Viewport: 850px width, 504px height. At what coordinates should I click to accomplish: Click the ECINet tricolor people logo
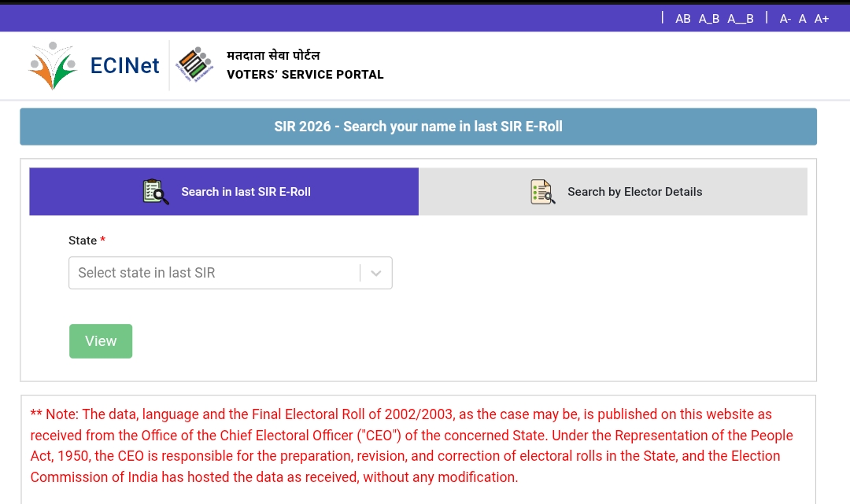[52, 66]
